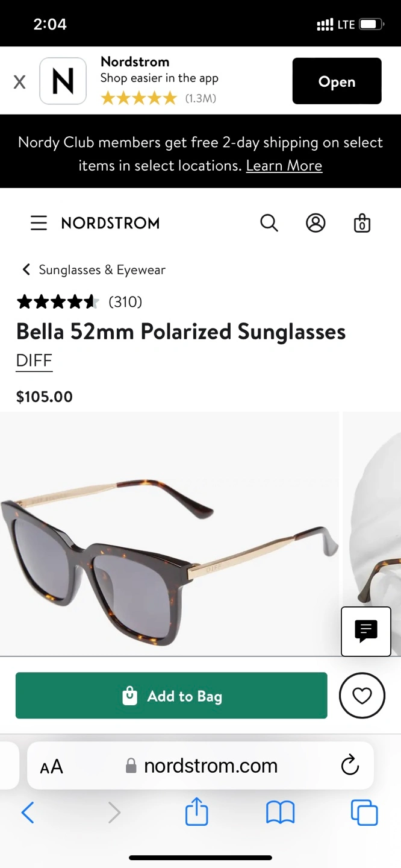Reload the page with refresh icon
401x868 pixels.
tap(350, 766)
